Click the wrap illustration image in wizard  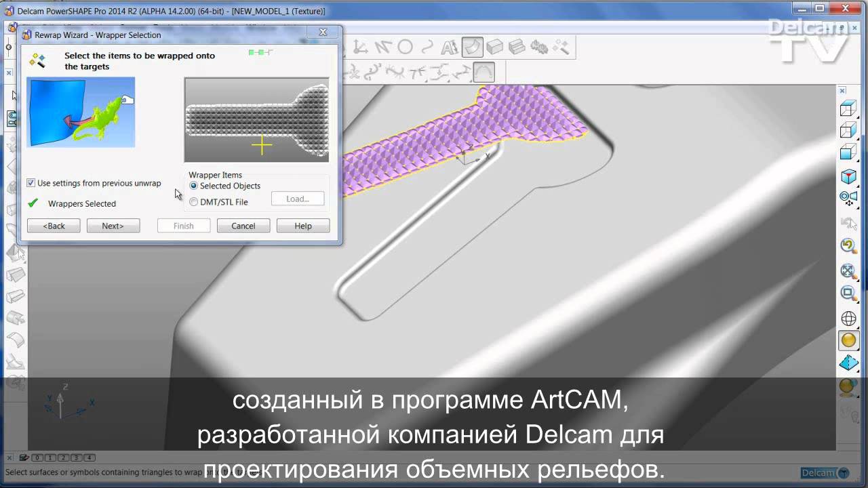[81, 112]
